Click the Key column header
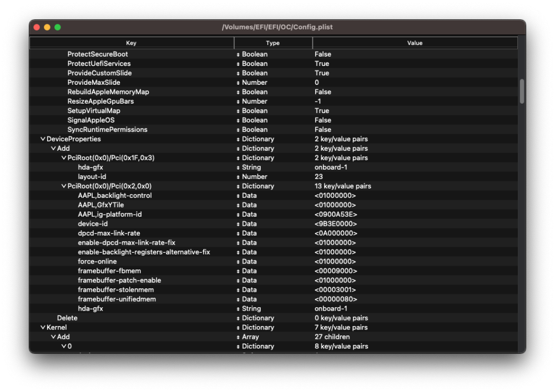 click(132, 43)
